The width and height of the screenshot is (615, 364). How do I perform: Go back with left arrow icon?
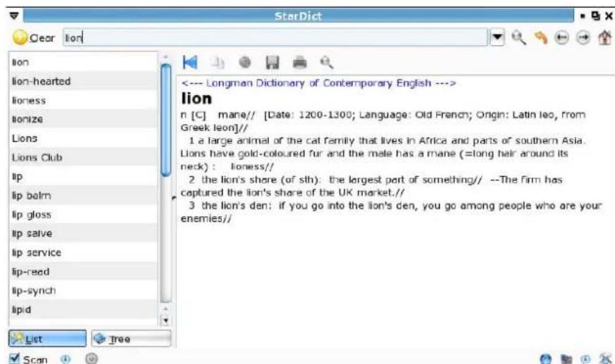click(562, 38)
